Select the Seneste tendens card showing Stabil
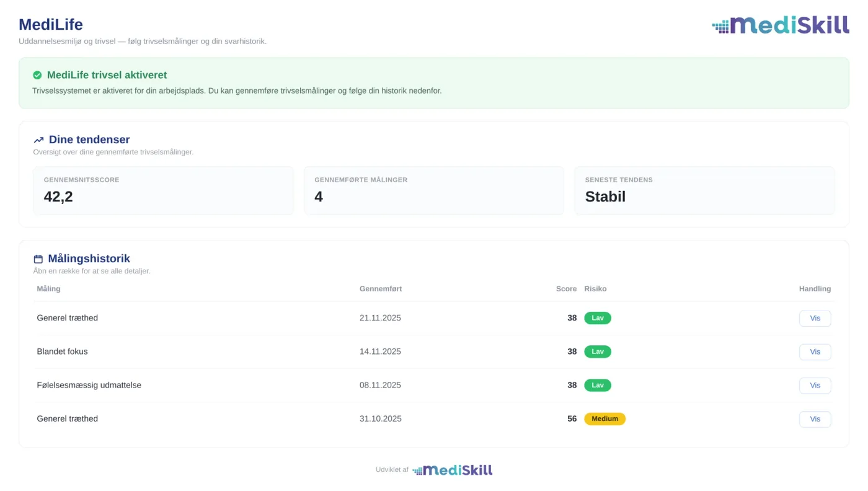Image resolution: width=868 pixels, height=491 pixels. [704, 190]
